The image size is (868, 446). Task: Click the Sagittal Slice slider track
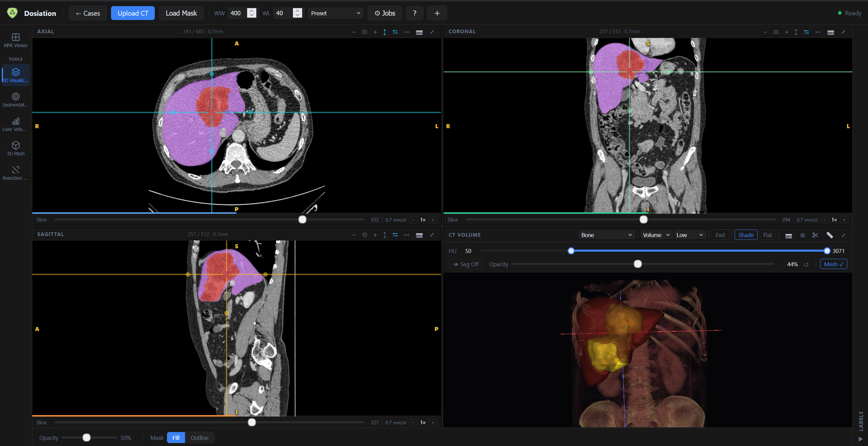click(x=209, y=423)
